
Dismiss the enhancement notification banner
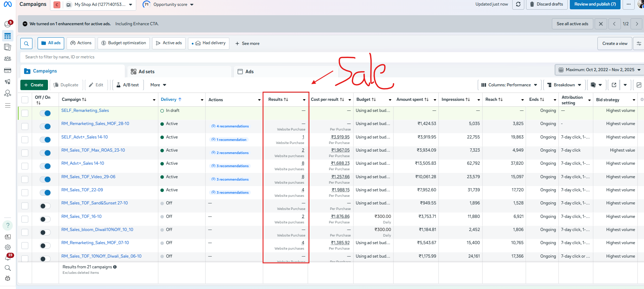[x=601, y=24]
